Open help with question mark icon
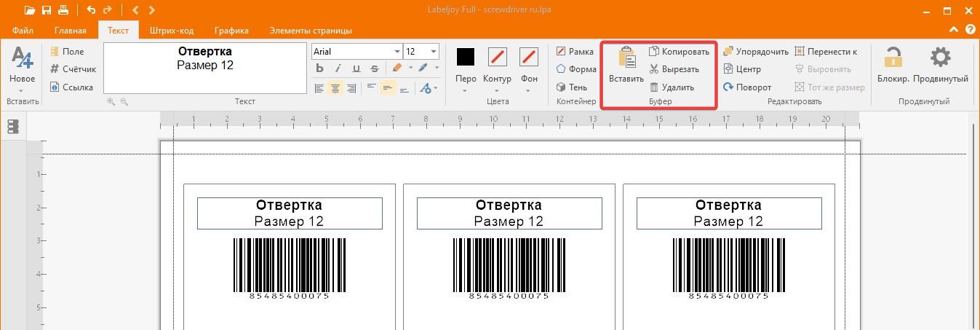Viewport: 980px width, 330px height. pyautogui.click(x=970, y=30)
